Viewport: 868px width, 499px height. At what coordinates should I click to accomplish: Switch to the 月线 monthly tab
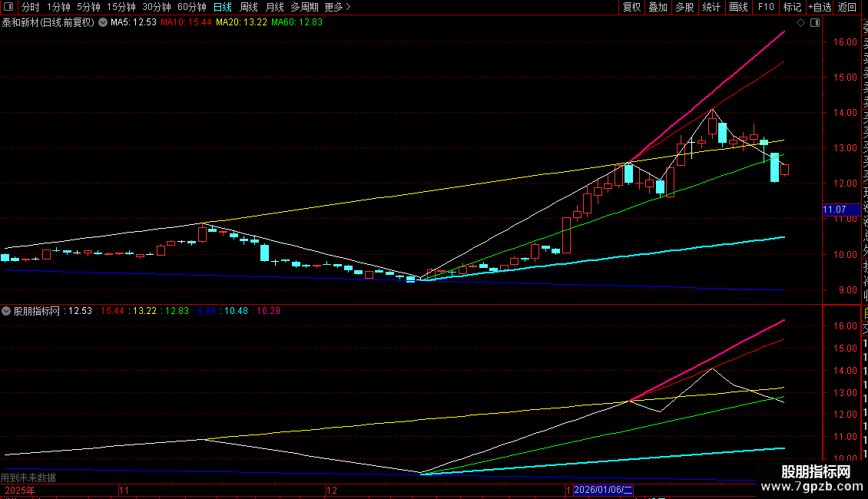point(274,7)
